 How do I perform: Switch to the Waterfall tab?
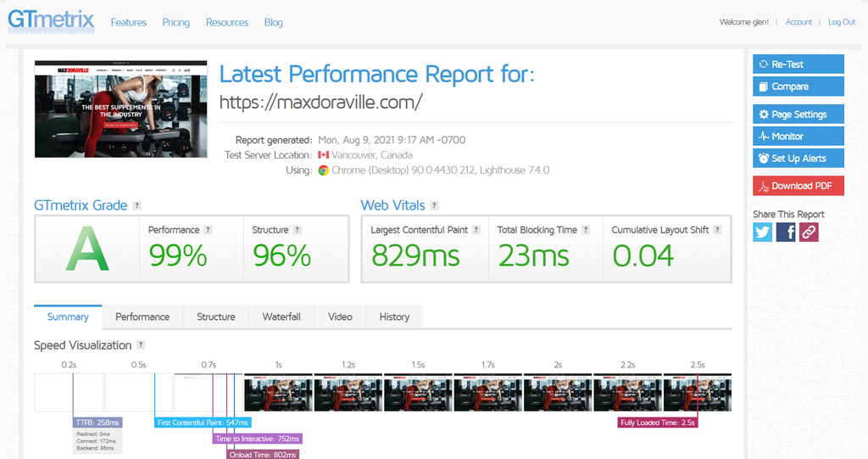coord(281,316)
